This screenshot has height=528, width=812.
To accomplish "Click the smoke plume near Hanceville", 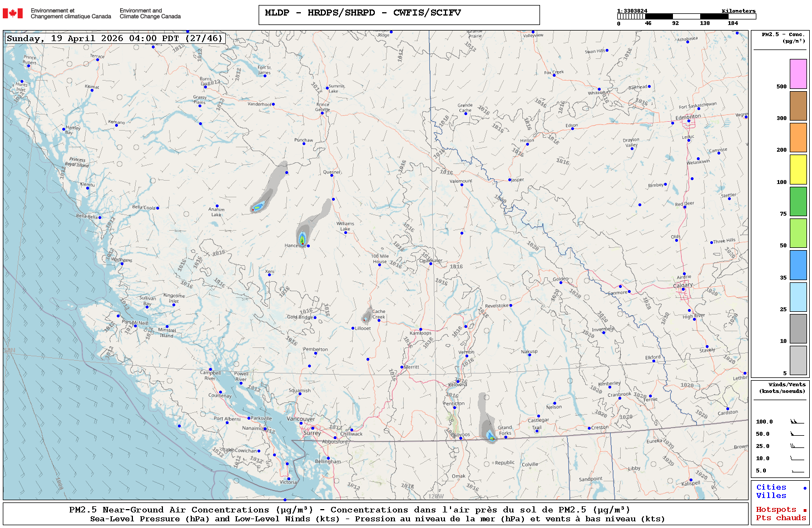I will [x=303, y=236].
